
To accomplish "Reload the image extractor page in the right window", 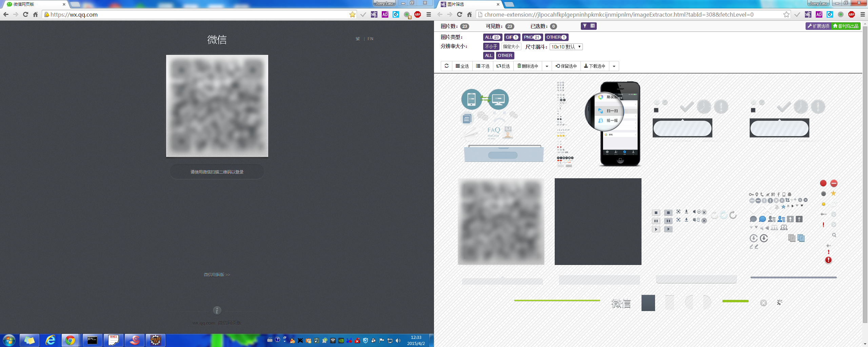I will pyautogui.click(x=459, y=15).
